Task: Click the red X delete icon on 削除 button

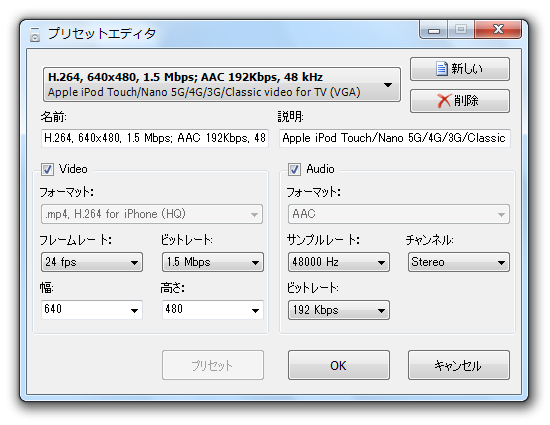Action: click(x=444, y=101)
